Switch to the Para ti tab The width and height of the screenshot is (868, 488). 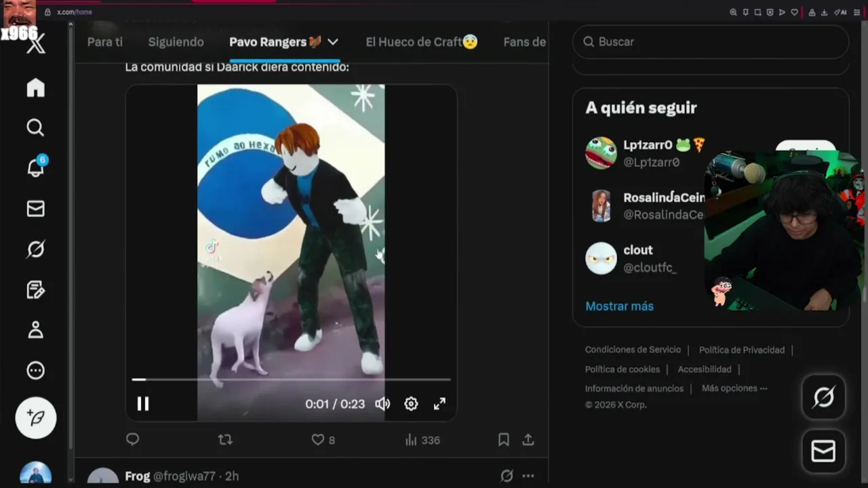(105, 42)
